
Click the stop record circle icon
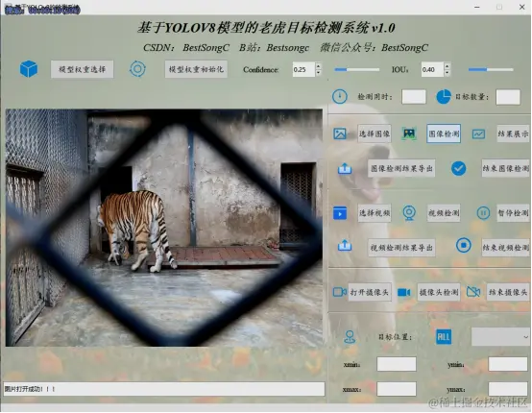click(464, 245)
